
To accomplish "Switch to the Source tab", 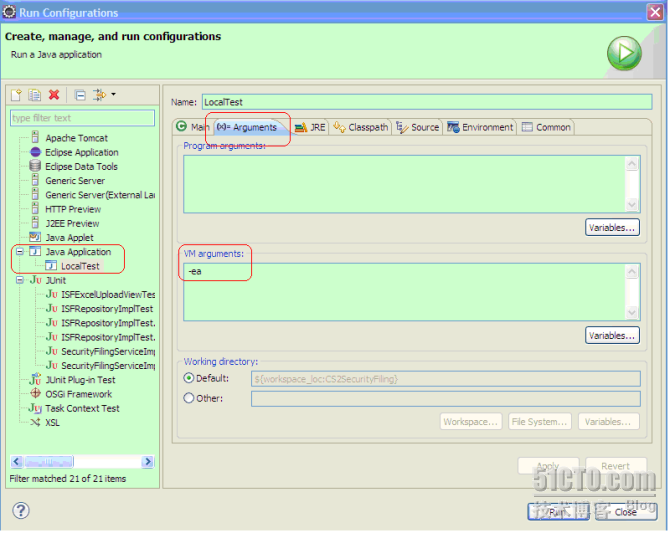I will point(418,127).
